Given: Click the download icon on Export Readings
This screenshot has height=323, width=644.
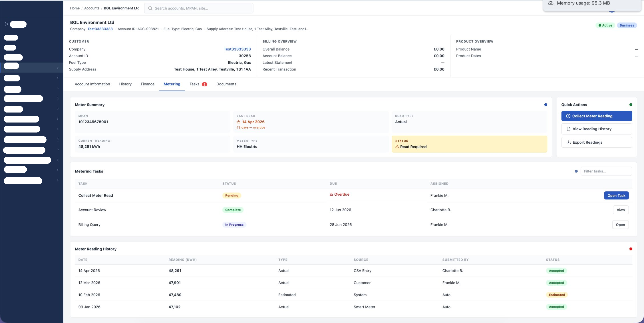Looking at the screenshot, I should pyautogui.click(x=569, y=142).
